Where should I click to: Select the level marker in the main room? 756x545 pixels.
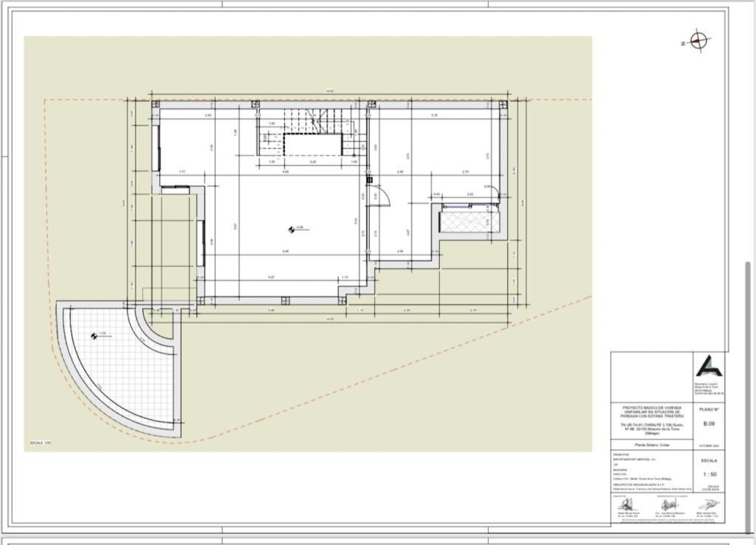pyautogui.click(x=291, y=230)
